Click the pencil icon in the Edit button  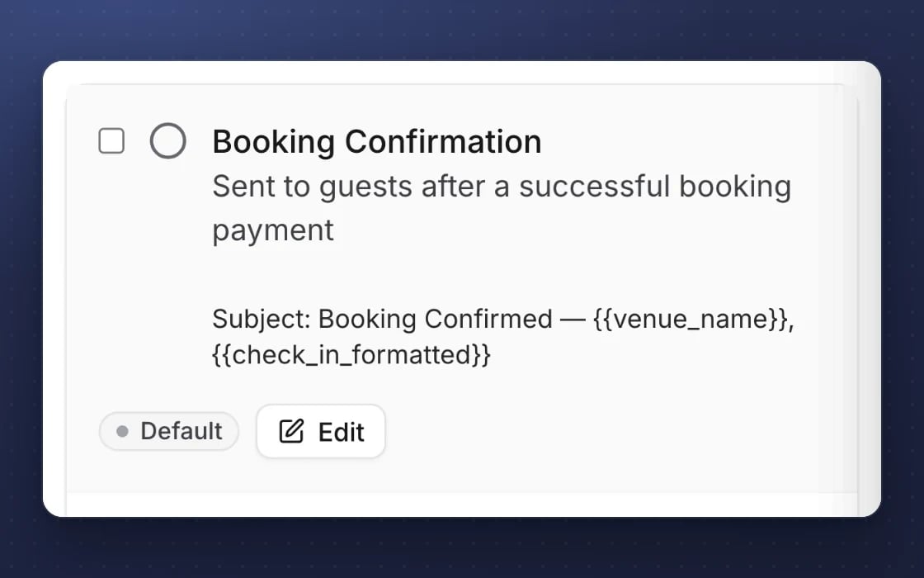[291, 431]
